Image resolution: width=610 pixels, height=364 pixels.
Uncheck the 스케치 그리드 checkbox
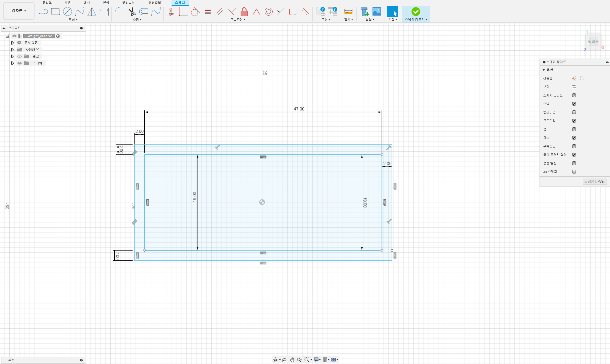[574, 95]
